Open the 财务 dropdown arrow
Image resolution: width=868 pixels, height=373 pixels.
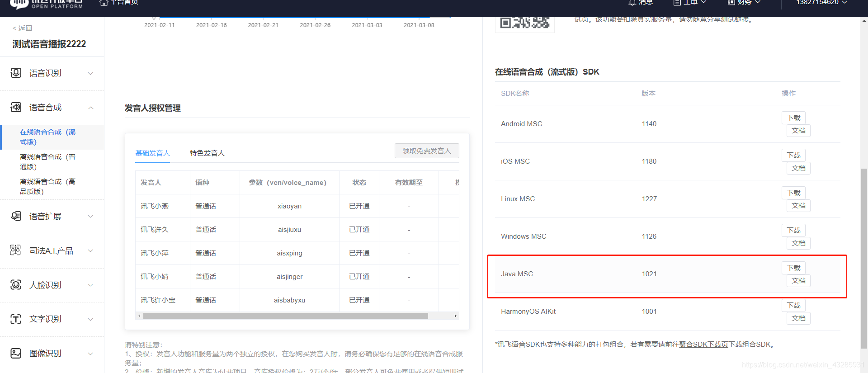point(758,2)
